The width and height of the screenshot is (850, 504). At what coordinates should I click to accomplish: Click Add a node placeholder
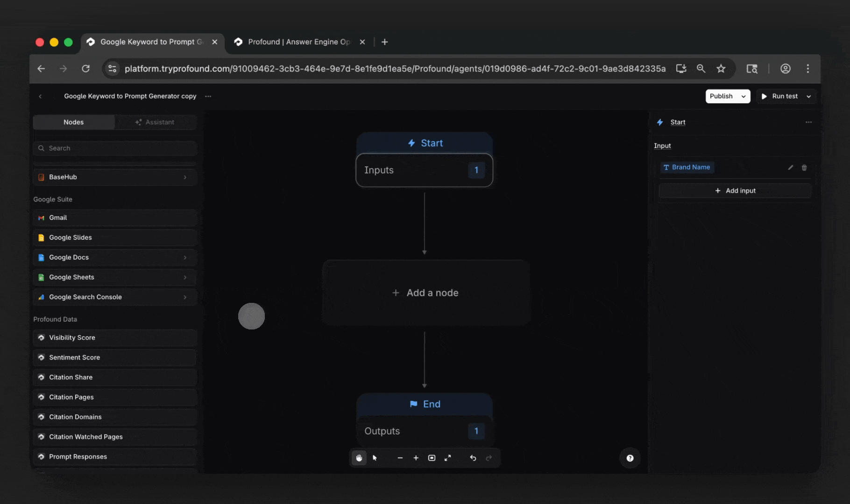point(426,293)
